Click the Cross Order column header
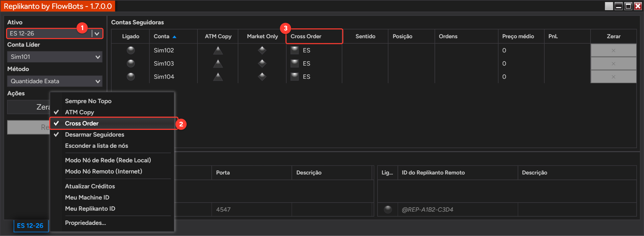 [314, 37]
